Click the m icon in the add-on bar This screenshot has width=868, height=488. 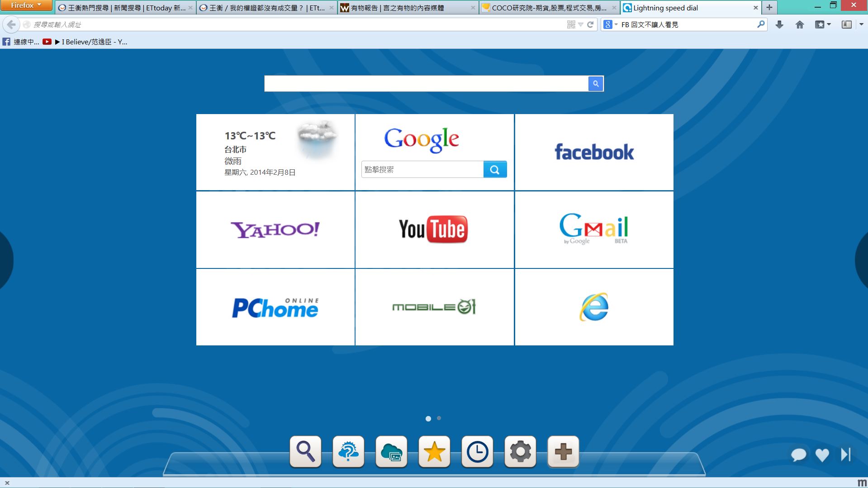[x=862, y=483]
